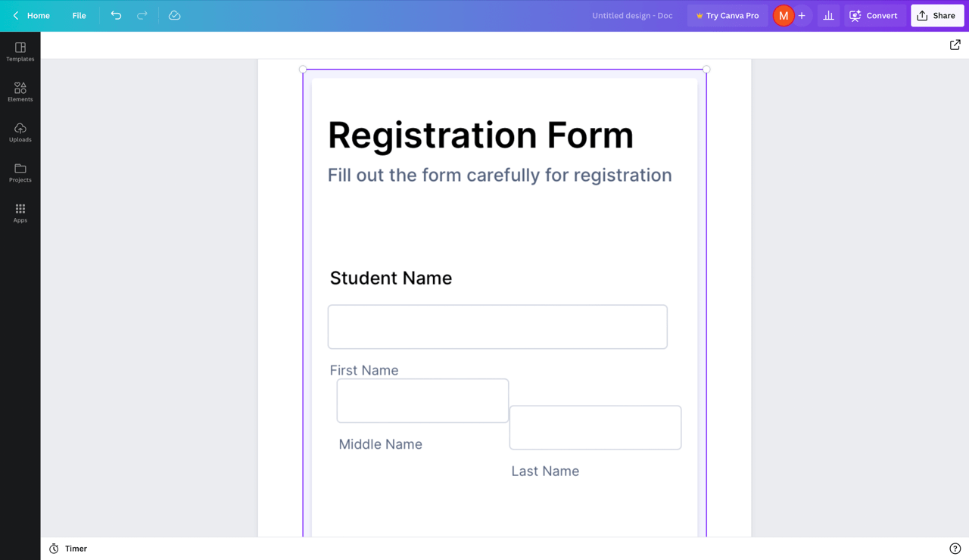Image resolution: width=969 pixels, height=560 pixels.
Task: Click the Share button
Action: 936,15
